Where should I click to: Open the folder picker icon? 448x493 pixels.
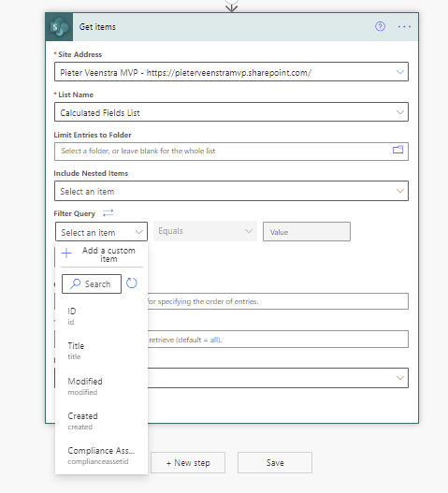(x=397, y=150)
